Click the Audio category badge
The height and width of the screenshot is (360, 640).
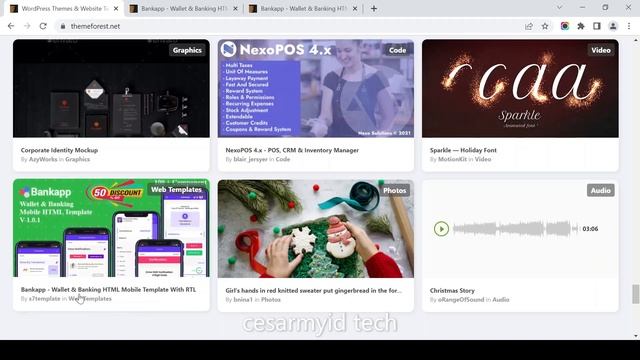click(x=601, y=190)
